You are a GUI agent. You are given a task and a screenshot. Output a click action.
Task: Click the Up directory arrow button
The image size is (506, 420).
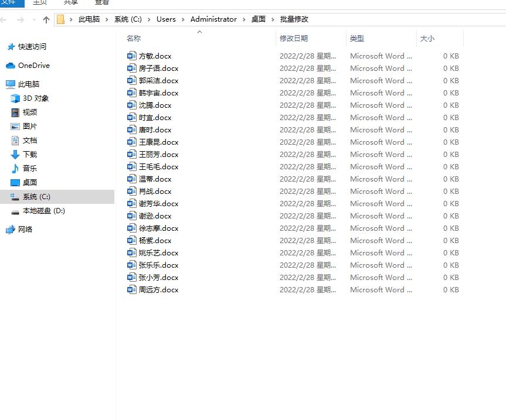[46, 19]
